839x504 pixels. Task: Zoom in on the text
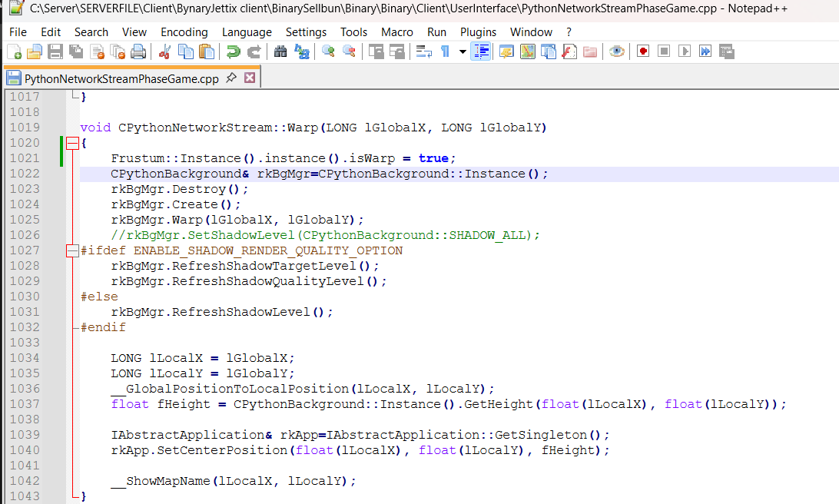(x=328, y=52)
